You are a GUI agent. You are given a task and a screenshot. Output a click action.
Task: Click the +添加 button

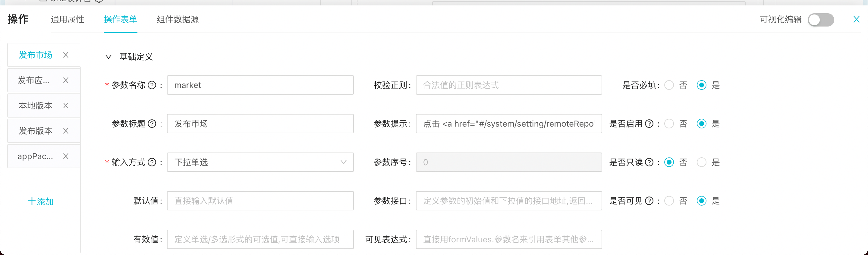(x=41, y=201)
